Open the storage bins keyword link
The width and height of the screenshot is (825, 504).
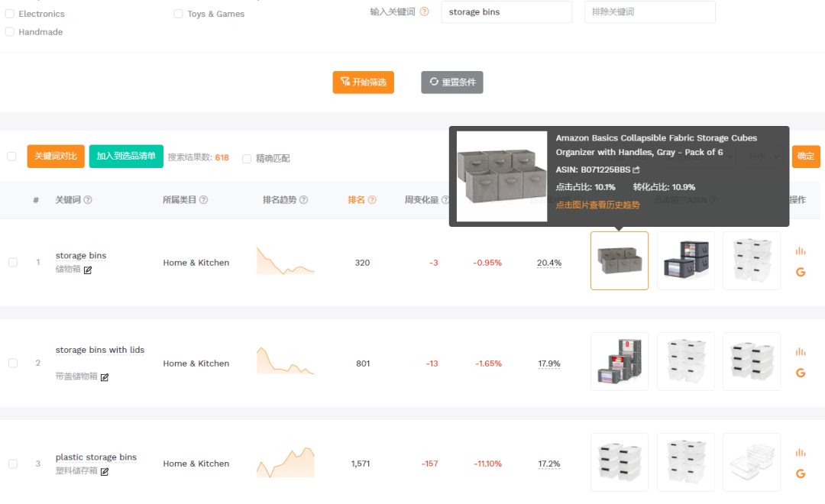[x=81, y=255]
